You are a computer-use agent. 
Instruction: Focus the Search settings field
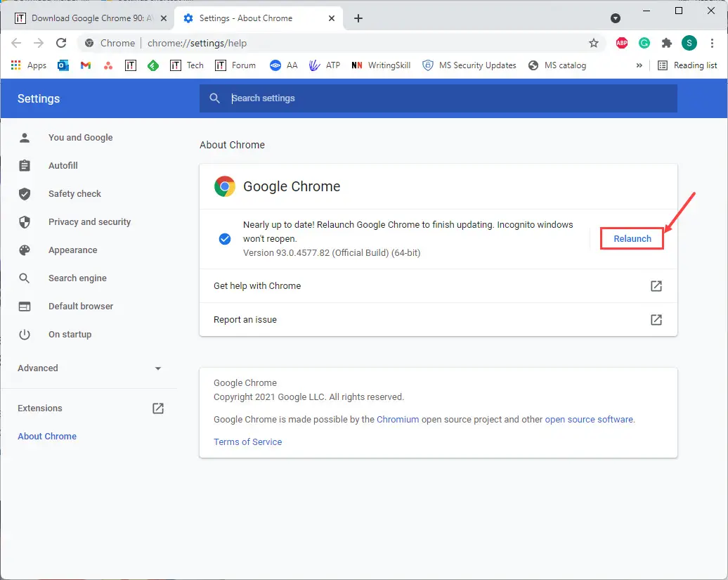coord(438,98)
